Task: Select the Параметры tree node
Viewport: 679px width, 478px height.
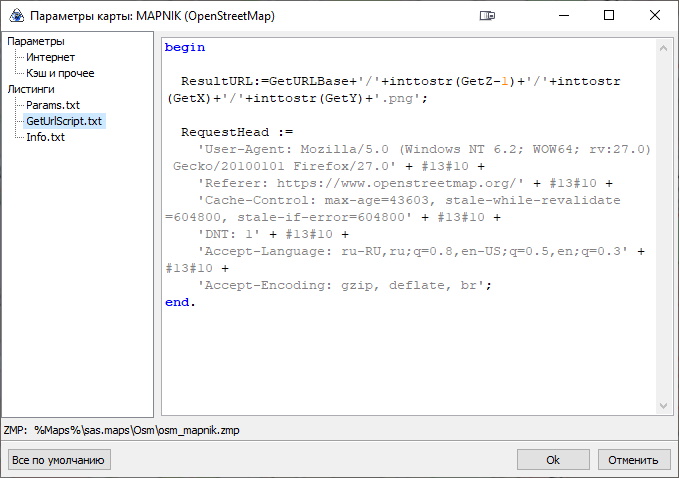Action: [x=36, y=42]
